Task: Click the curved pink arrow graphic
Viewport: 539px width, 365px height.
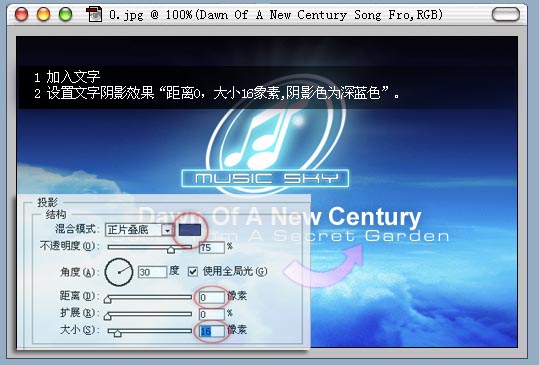Action: coord(324,266)
